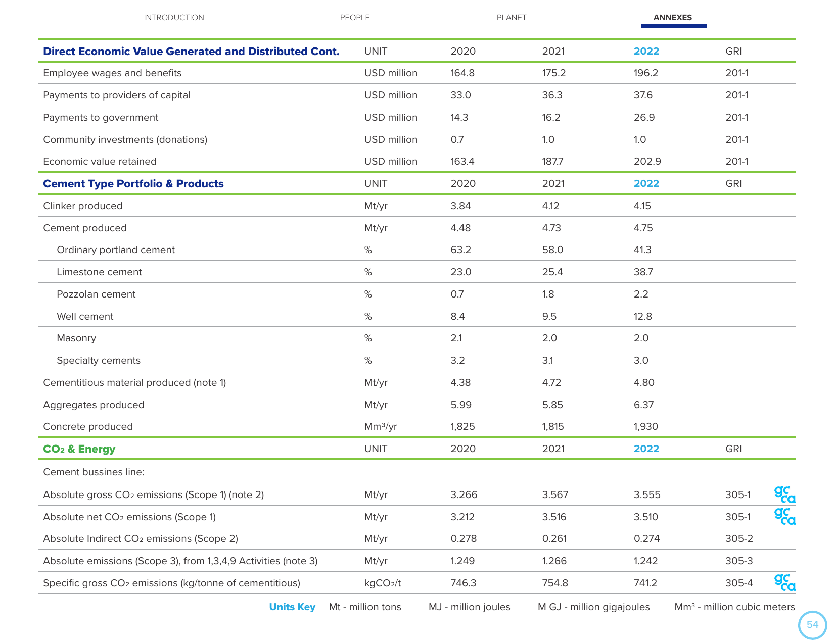Click Community investments (donations) label

pyautogui.click(x=125, y=140)
